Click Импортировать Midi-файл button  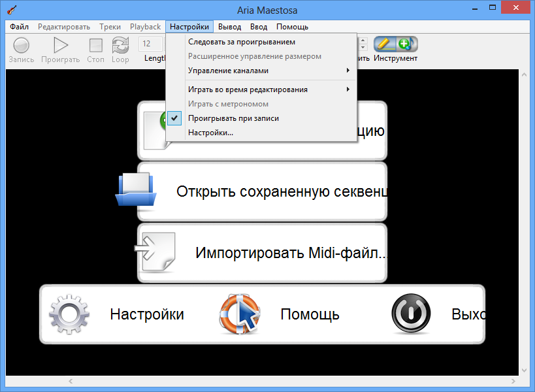(262, 253)
